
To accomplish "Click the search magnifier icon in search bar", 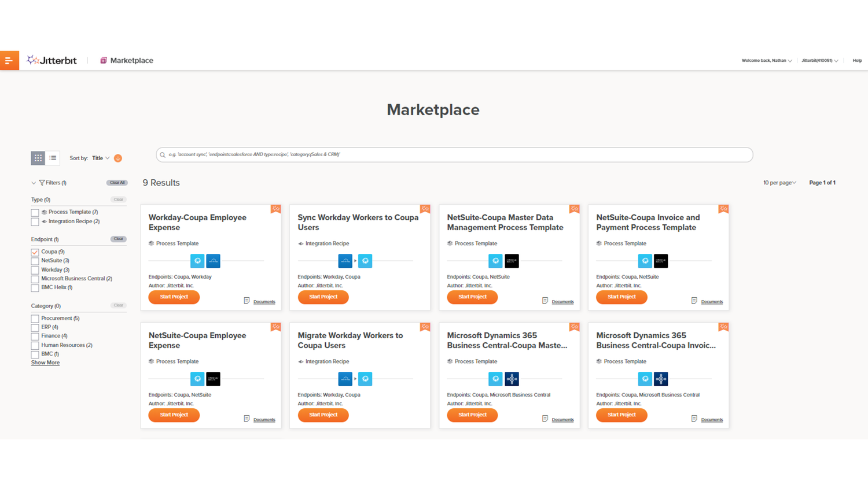I will coord(163,154).
